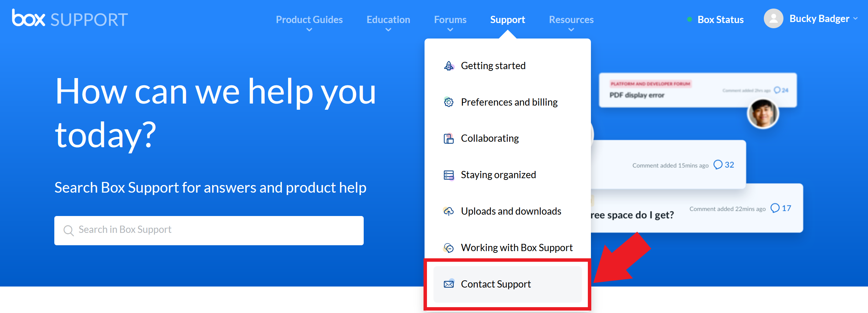Viewport: 868px width, 313px height.
Task: Click the Staying organized list icon
Action: 449,175
